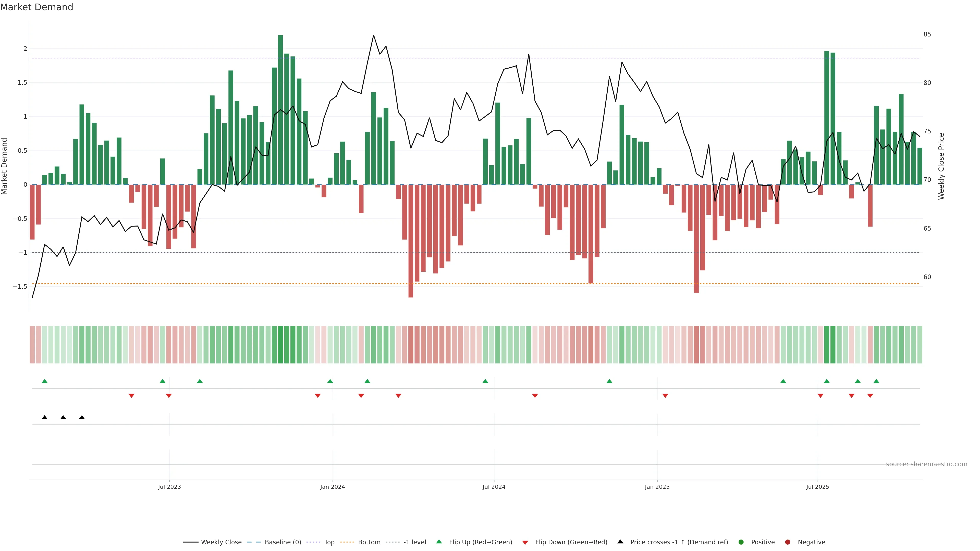Click the rightmost red flip-down triangle marker

click(x=870, y=396)
